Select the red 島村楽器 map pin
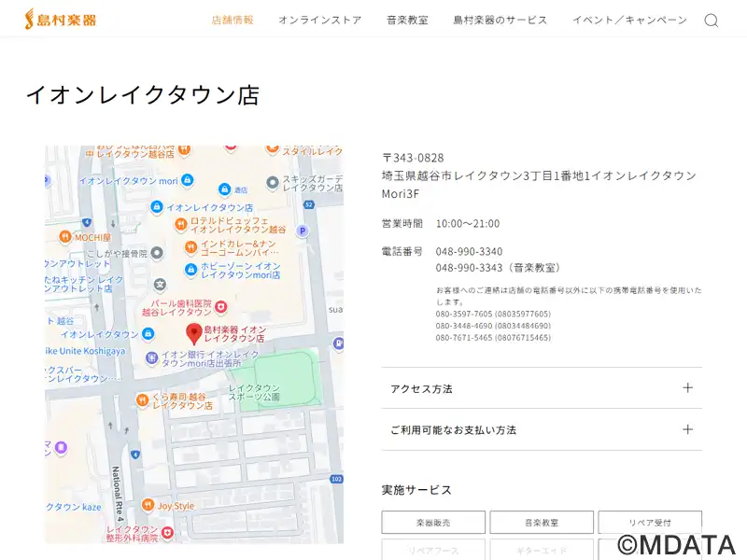The width and height of the screenshot is (747, 560). (x=194, y=334)
